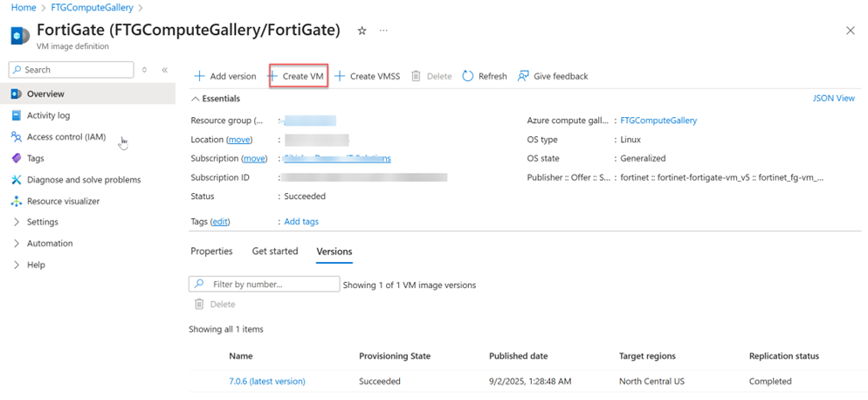Click the edit link next to Tags
The width and height of the screenshot is (868, 400).
click(220, 222)
